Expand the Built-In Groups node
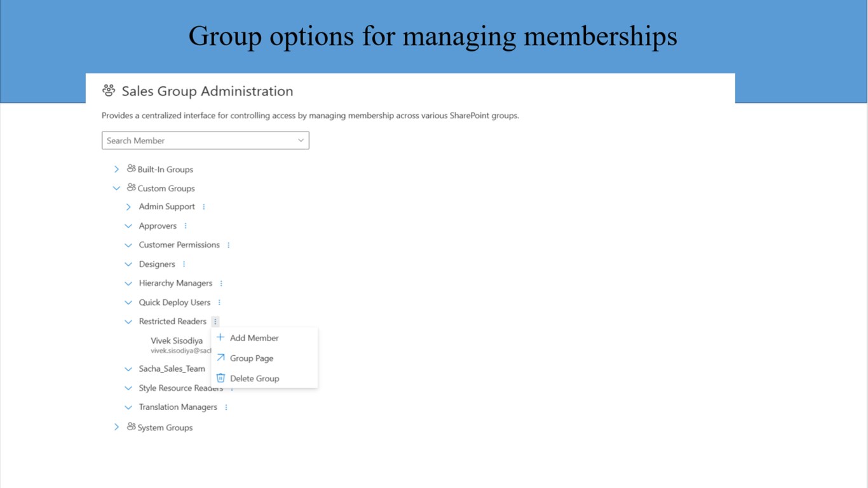The image size is (868, 488). [x=116, y=169]
